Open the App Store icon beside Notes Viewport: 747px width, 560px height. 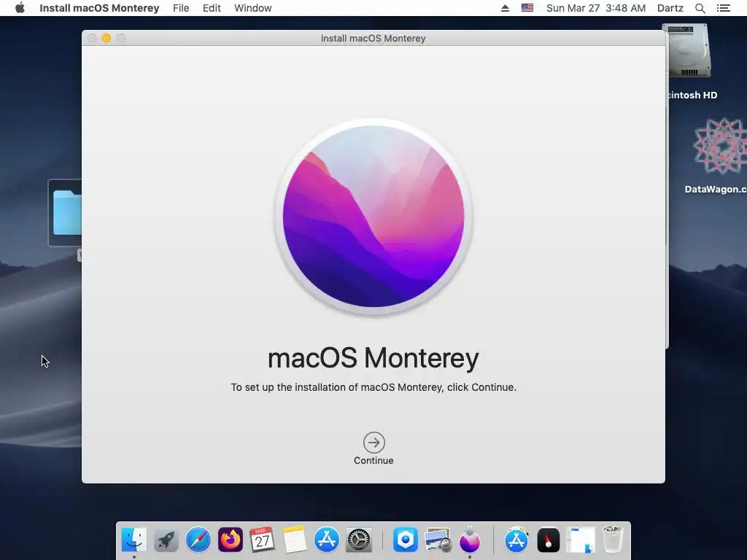(327, 540)
